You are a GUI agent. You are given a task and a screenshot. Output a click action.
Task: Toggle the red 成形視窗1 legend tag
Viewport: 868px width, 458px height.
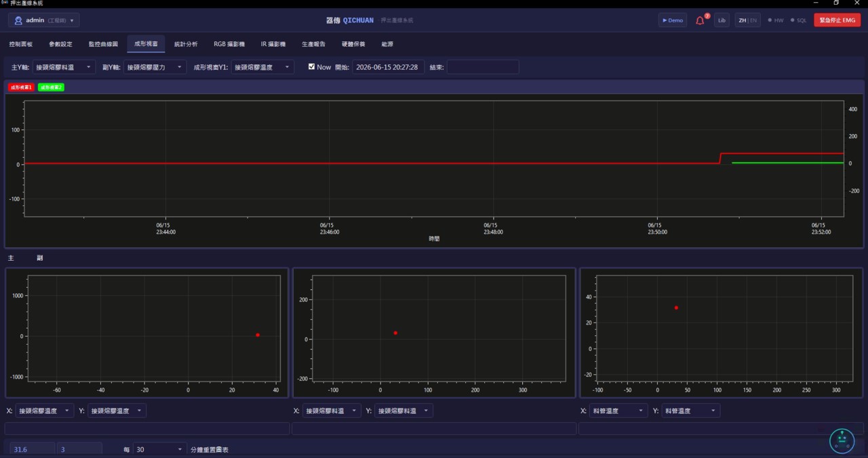(x=21, y=87)
